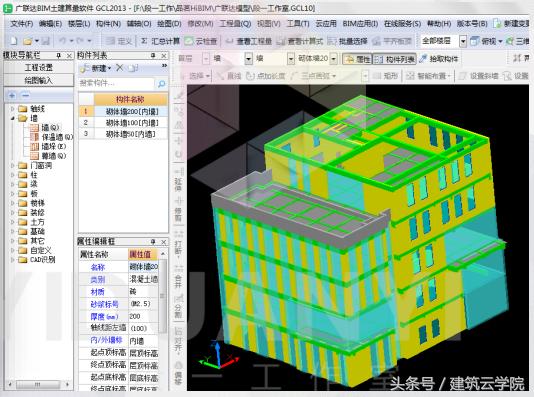Open the 全部楼层 floor dropdown
534x397 pixels.
[x=463, y=41]
